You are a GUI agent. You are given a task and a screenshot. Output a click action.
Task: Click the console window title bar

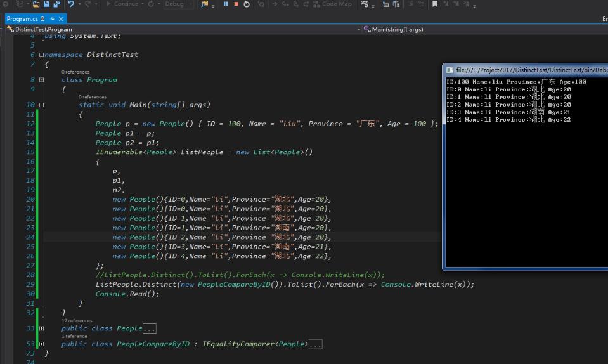(526, 70)
